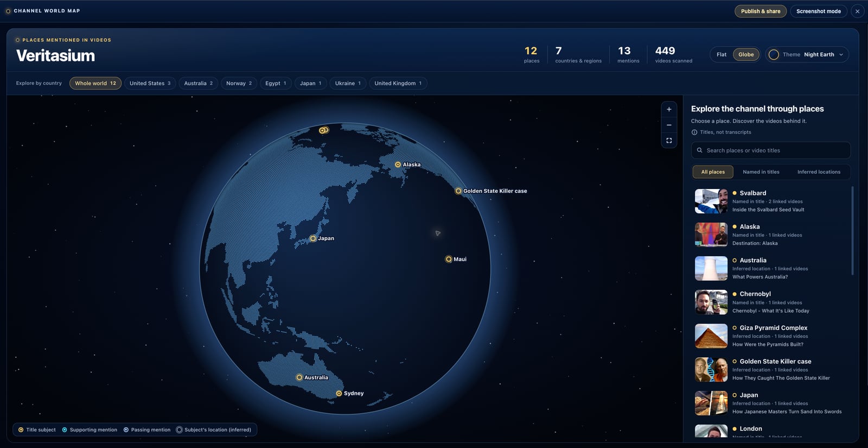This screenshot has height=448, width=868.
Task: Click the 449 videos scanned stat
Action: click(x=673, y=54)
